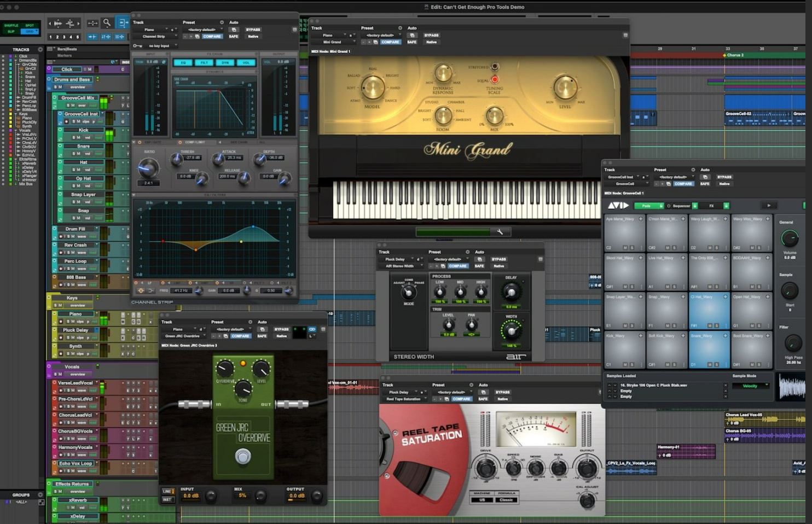
Task: Select the Zoomer magnifier tool in toolbar
Action: [107, 23]
